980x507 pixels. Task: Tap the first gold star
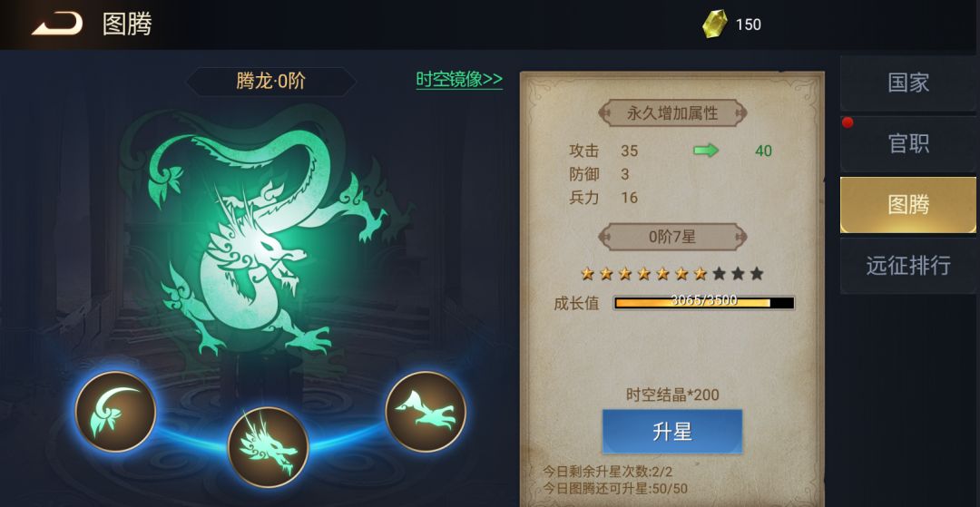pyautogui.click(x=587, y=273)
